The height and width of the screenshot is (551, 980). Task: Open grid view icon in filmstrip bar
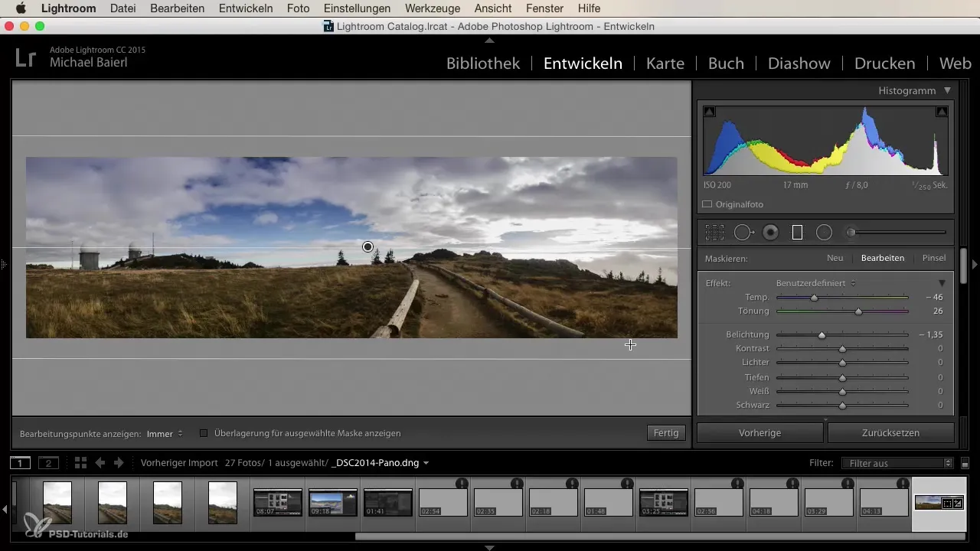point(80,463)
